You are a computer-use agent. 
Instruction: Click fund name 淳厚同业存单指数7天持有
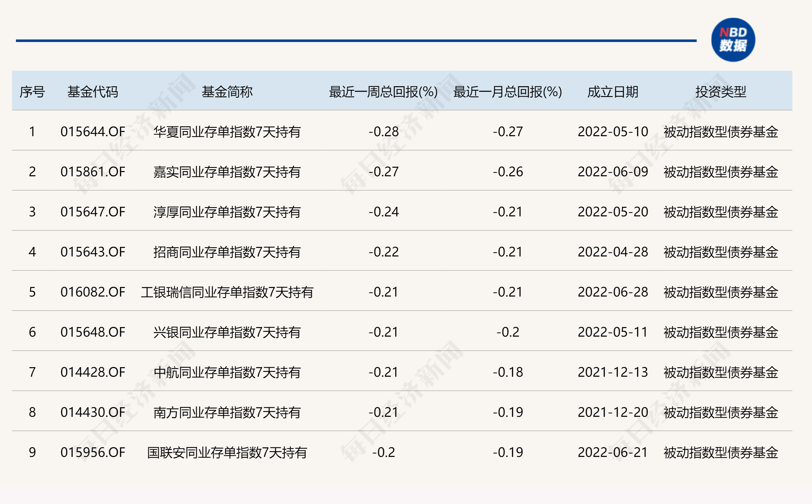click(227, 212)
